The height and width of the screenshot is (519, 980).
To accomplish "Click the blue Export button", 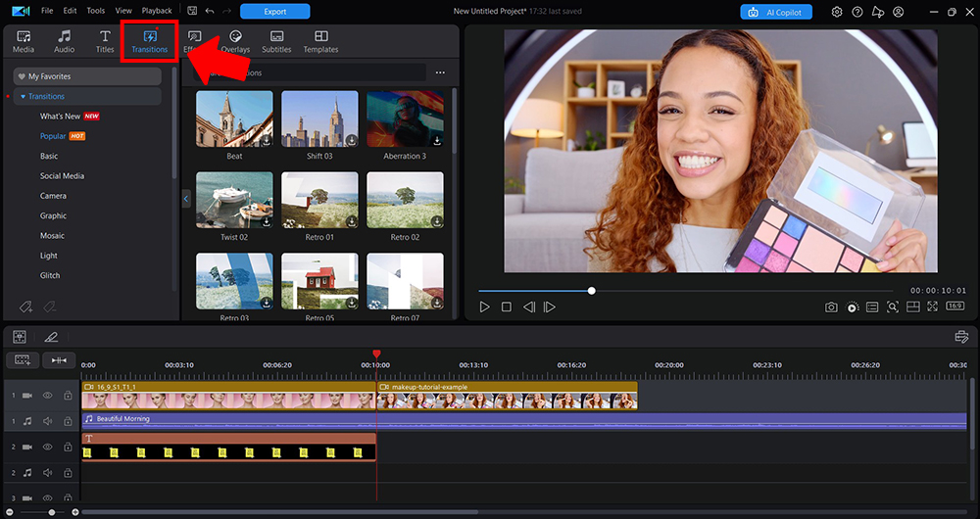I will pos(274,12).
